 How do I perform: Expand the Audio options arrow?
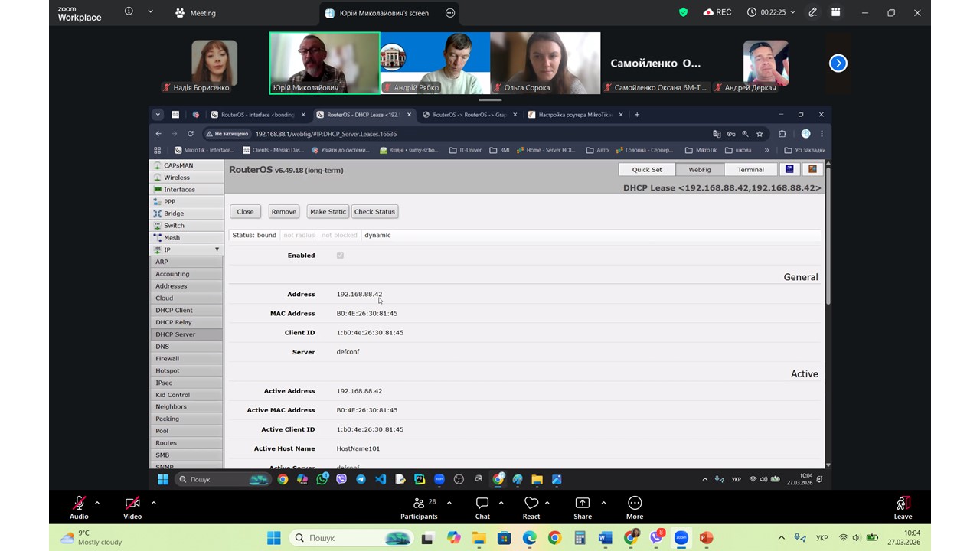coord(97,503)
